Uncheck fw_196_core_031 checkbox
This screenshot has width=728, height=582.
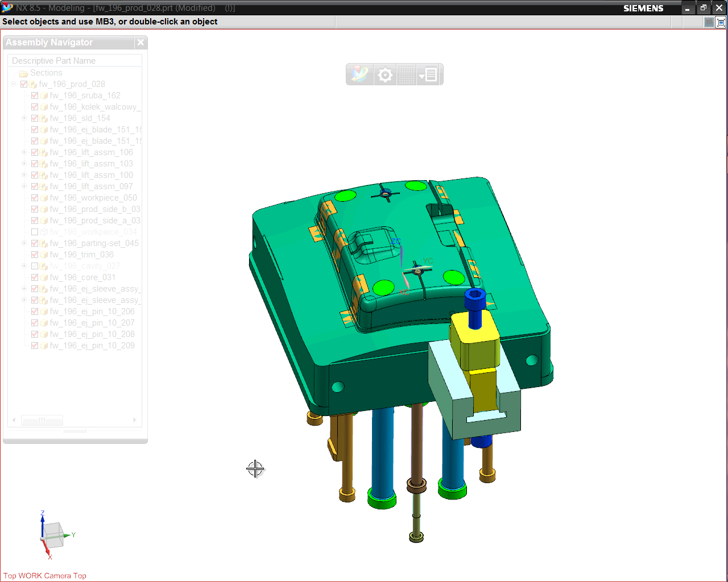pyautogui.click(x=35, y=277)
